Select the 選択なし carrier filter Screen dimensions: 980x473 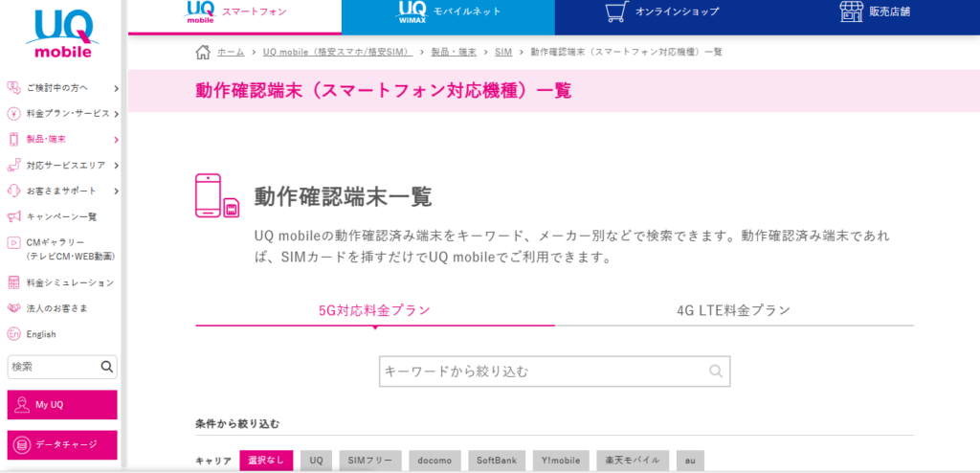pos(266,461)
